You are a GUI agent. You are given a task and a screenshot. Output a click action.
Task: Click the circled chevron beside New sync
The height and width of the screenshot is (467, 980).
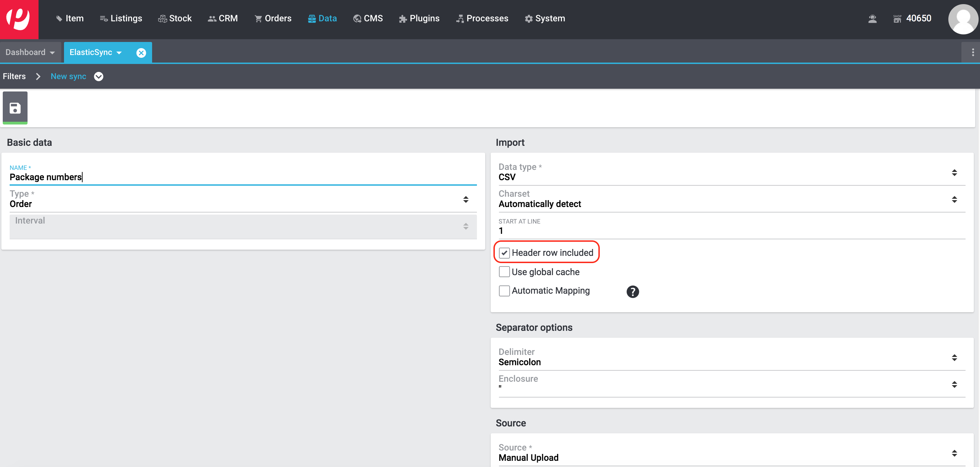pyautogui.click(x=98, y=76)
